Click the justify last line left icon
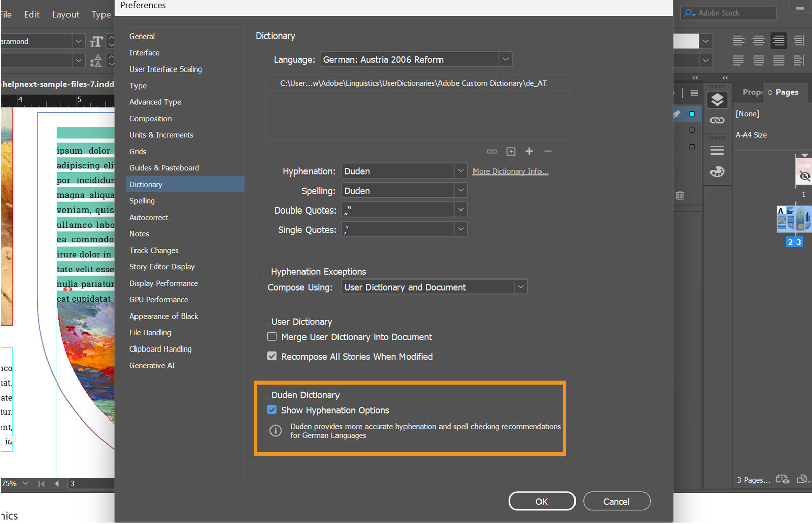Viewport: 812px width, 524px height. tap(738, 60)
